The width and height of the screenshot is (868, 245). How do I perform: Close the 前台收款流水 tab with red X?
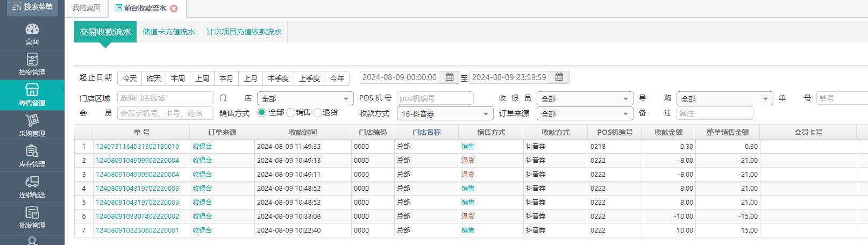pos(174,9)
